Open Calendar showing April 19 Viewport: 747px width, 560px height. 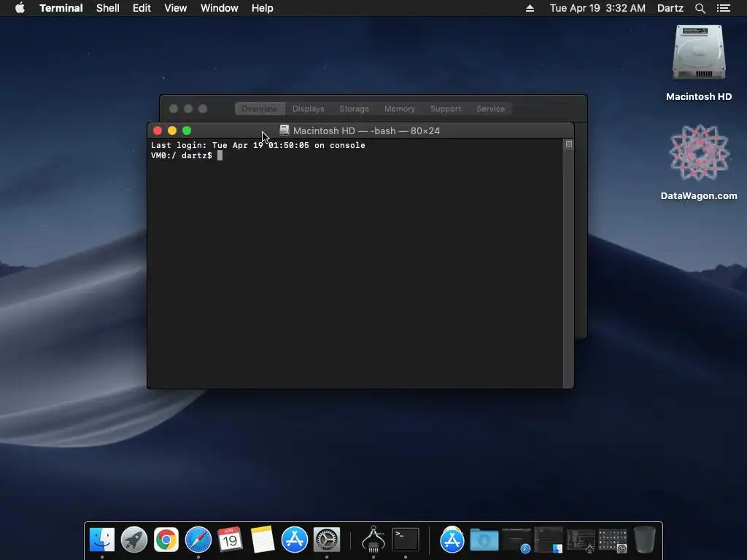[230, 540]
